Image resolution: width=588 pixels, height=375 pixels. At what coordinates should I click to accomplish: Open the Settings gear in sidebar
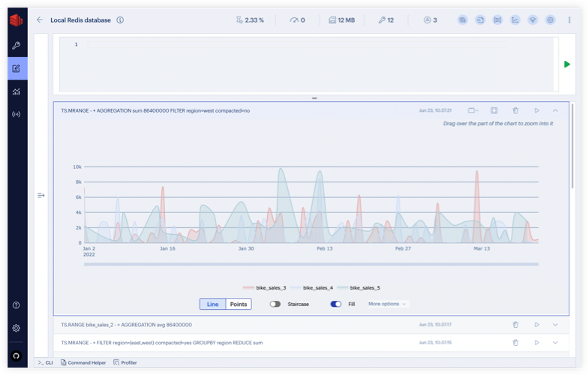coord(16,328)
